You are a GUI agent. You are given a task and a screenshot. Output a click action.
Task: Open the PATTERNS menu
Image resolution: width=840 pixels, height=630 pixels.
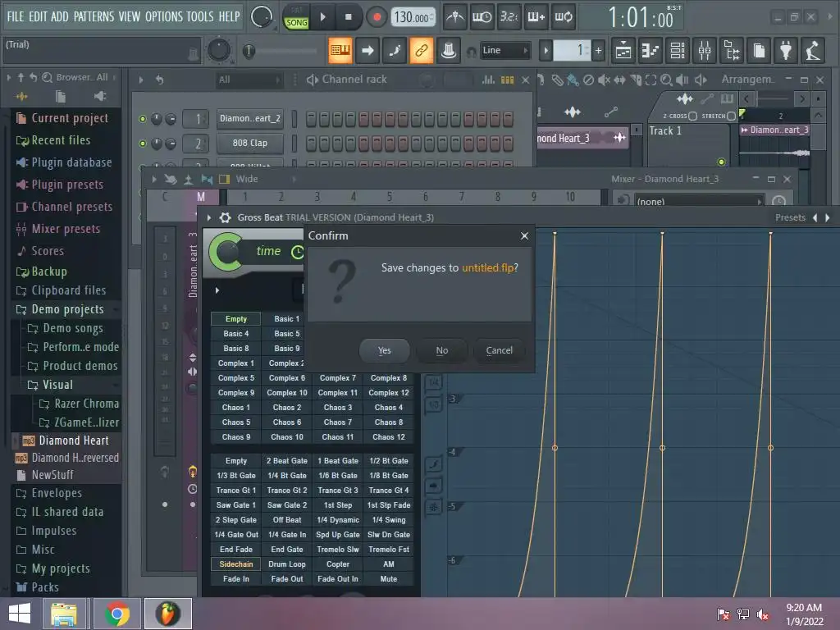94,16
